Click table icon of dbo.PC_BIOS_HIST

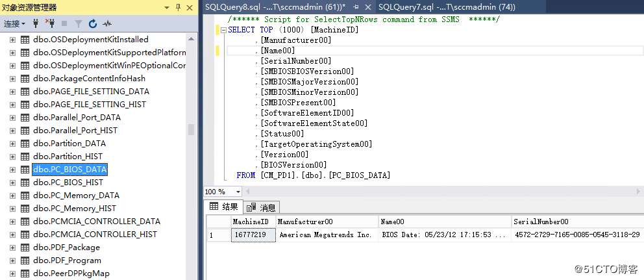(25, 182)
